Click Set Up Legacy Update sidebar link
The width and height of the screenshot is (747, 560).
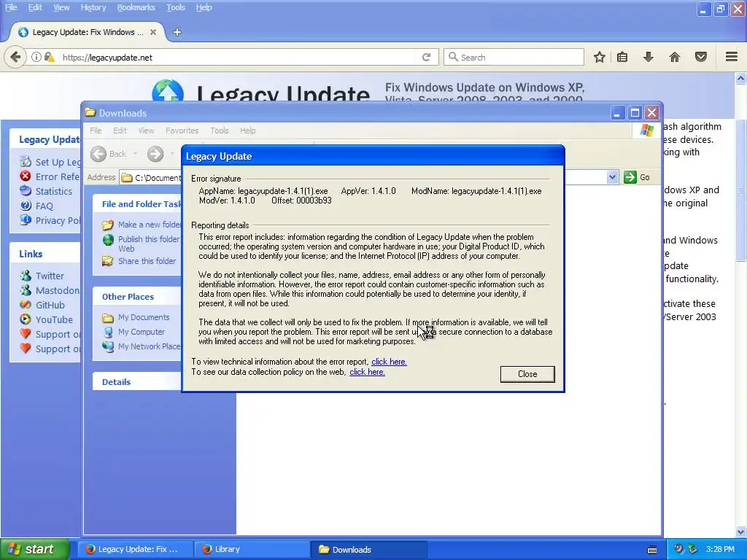tap(50, 162)
